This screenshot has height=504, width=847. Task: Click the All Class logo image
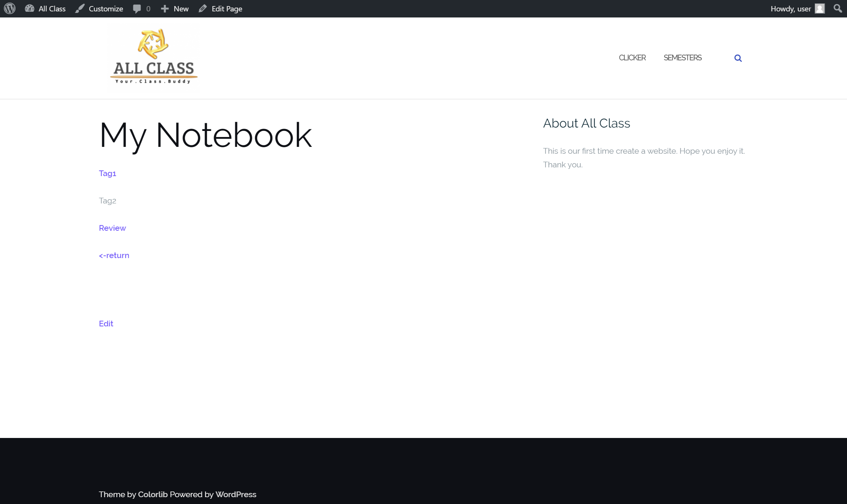point(154,58)
